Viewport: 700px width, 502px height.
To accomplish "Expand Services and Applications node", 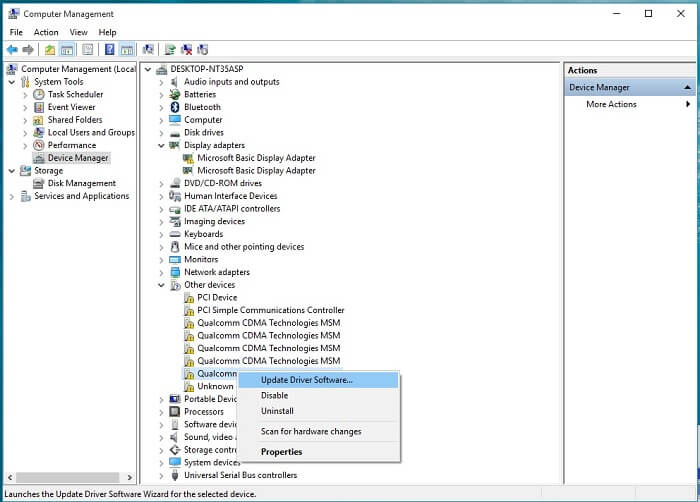I will (12, 196).
